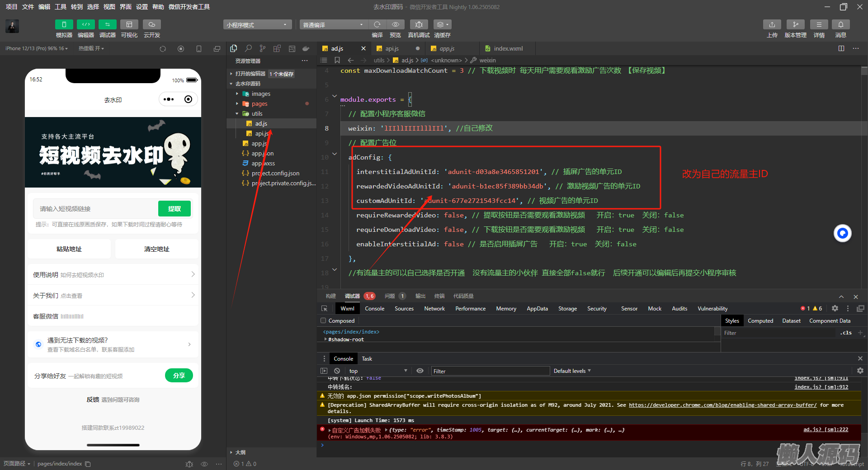Open the 普通编译 compile mode dropdown

333,25
